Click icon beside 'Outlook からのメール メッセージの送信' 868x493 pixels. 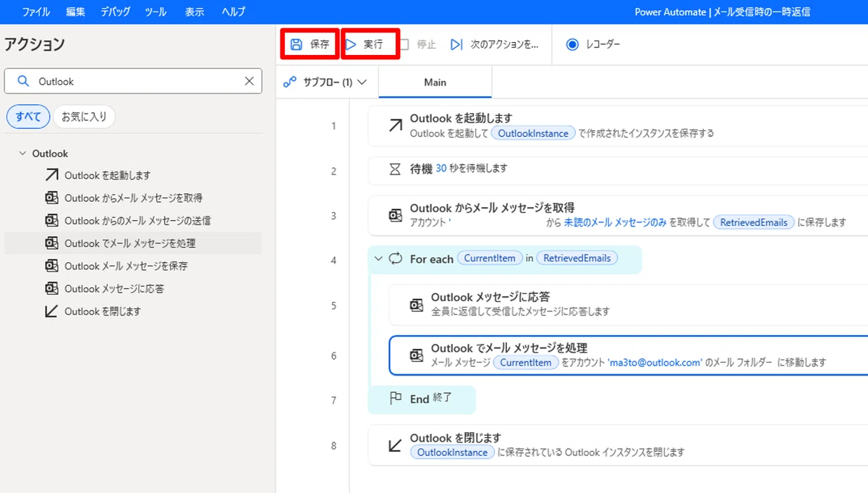coord(51,220)
